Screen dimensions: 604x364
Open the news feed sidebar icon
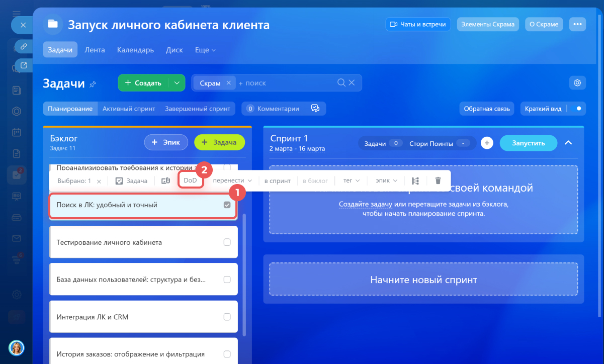[17, 90]
